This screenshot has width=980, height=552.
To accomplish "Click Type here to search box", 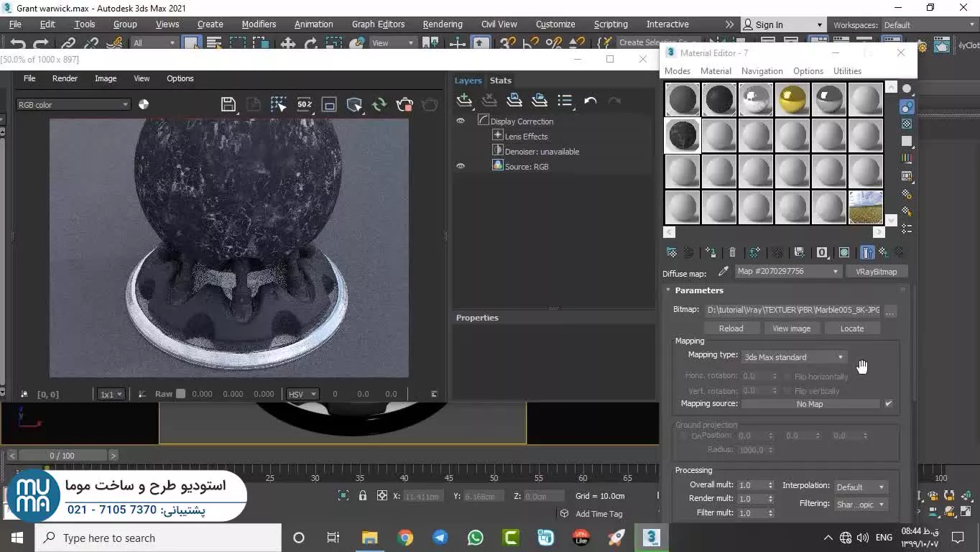I will click(x=158, y=538).
